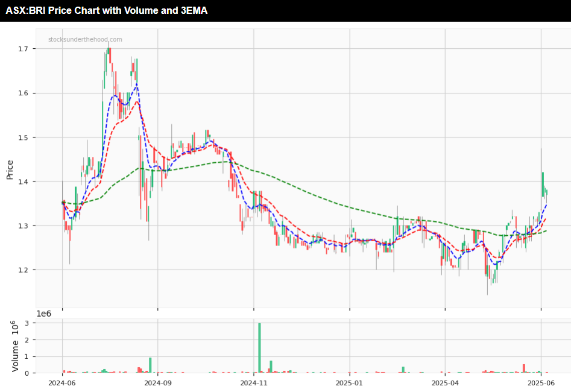Screen dimensions: 571x392
Task: Select the 2025-04 date tick label
Action: click(445, 382)
